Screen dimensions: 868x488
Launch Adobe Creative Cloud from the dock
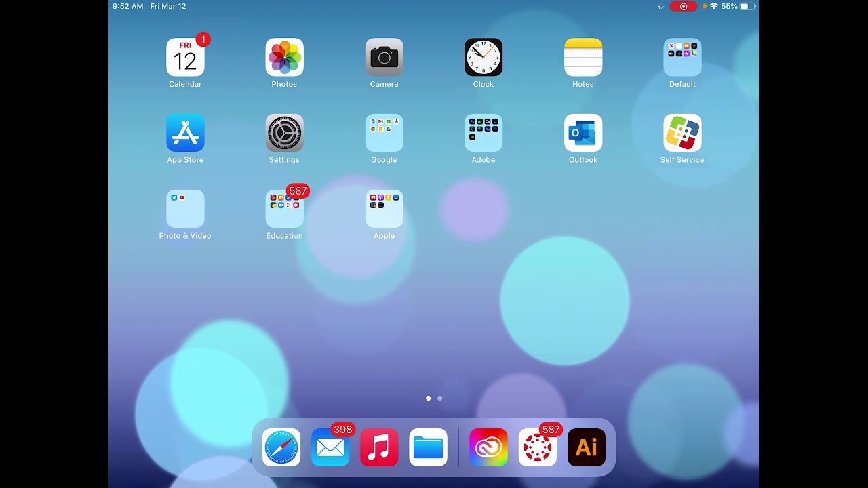(x=488, y=447)
